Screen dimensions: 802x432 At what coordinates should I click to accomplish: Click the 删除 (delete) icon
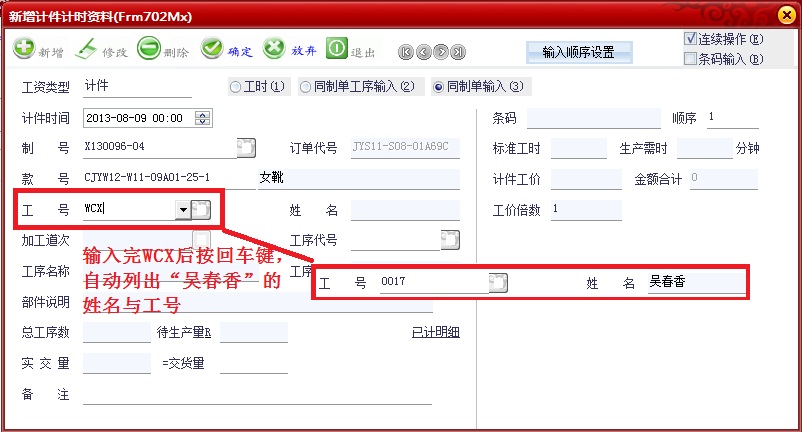(x=149, y=49)
